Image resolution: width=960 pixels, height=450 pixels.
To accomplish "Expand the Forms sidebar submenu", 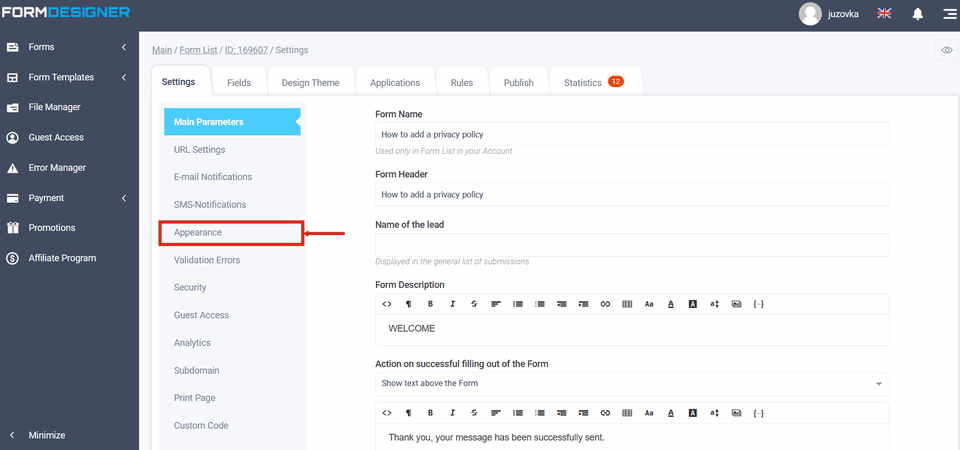I will click(123, 47).
